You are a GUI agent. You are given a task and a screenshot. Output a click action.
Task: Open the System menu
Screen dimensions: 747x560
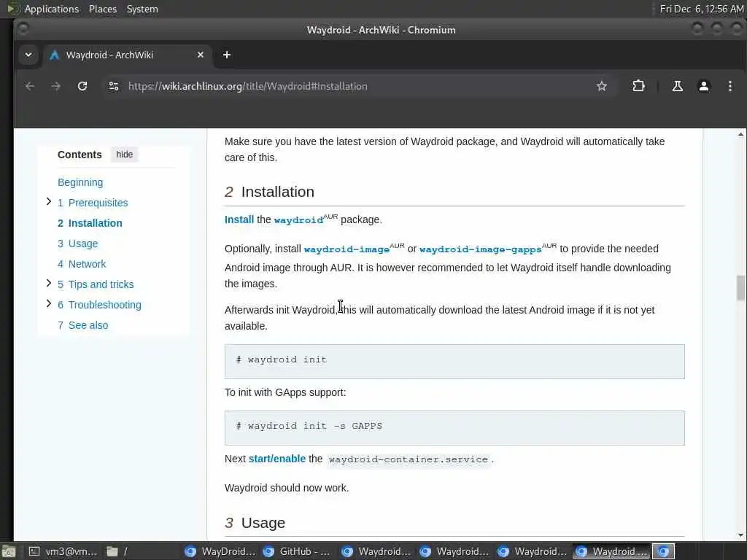pyautogui.click(x=142, y=9)
